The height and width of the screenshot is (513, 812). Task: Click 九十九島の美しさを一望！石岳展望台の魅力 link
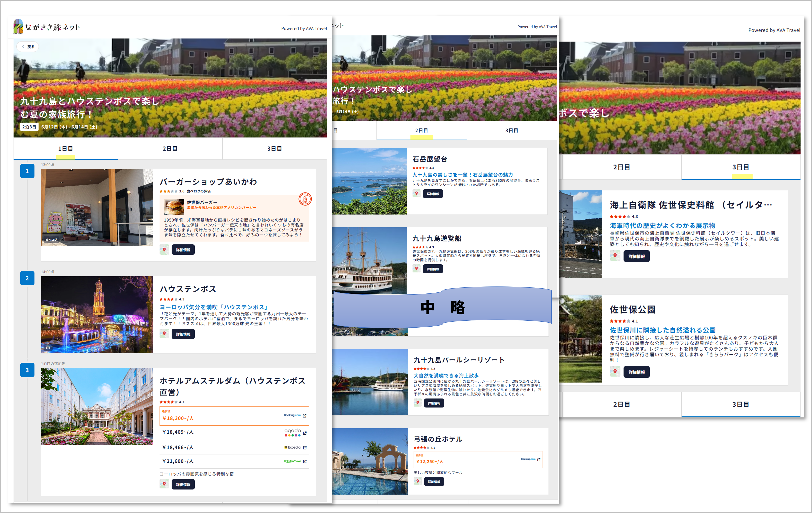click(463, 175)
